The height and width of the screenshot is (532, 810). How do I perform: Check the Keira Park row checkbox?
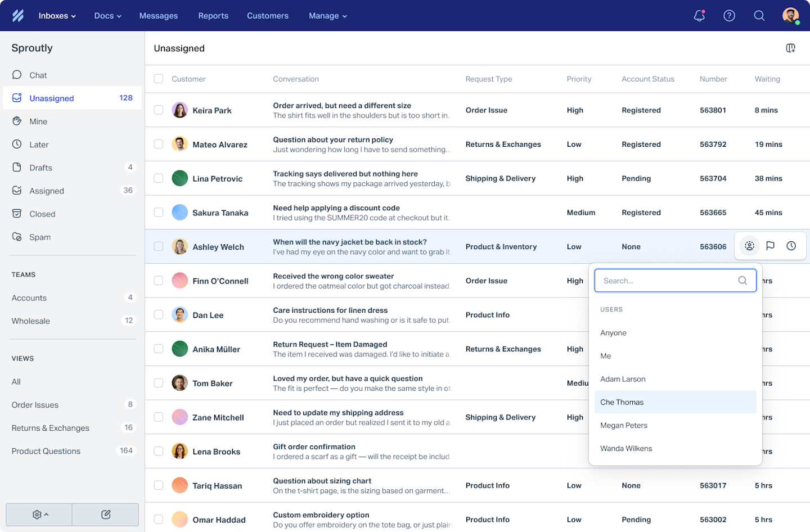[x=159, y=110]
